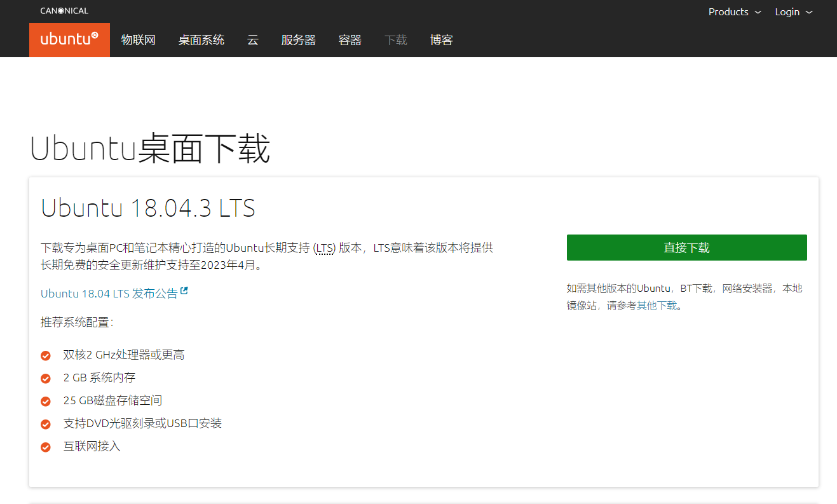The image size is (837, 504).
Task: Click the 2 GB 系统内存 text
Action: click(x=99, y=378)
